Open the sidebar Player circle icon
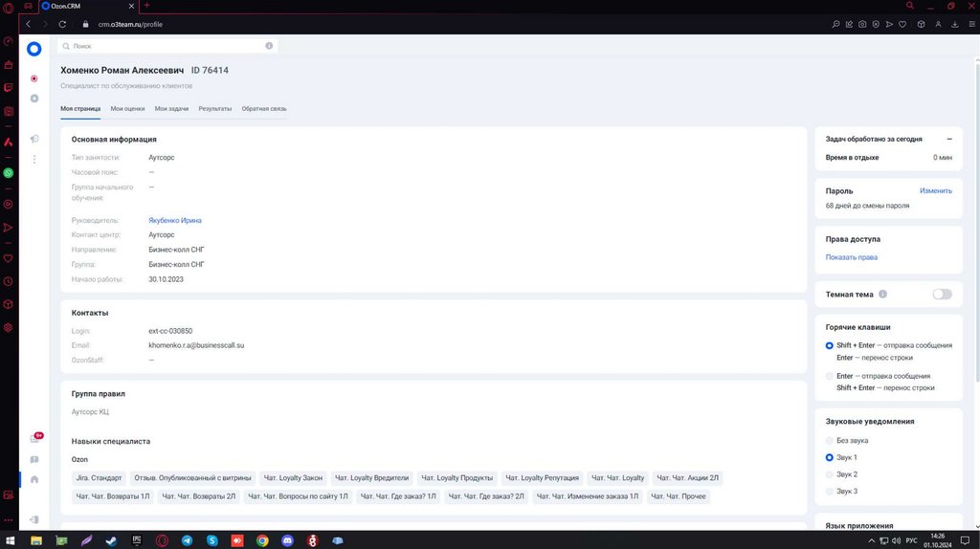 coord(8,205)
